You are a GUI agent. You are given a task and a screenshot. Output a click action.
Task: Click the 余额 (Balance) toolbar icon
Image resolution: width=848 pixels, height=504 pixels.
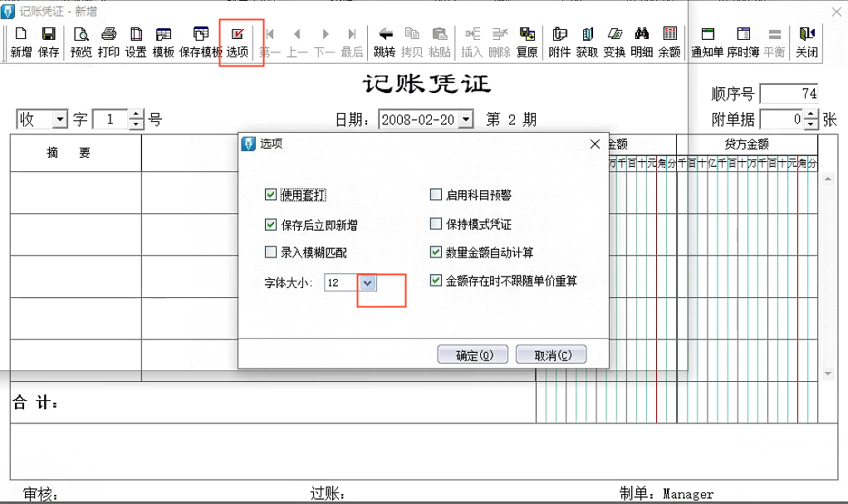[x=669, y=42]
